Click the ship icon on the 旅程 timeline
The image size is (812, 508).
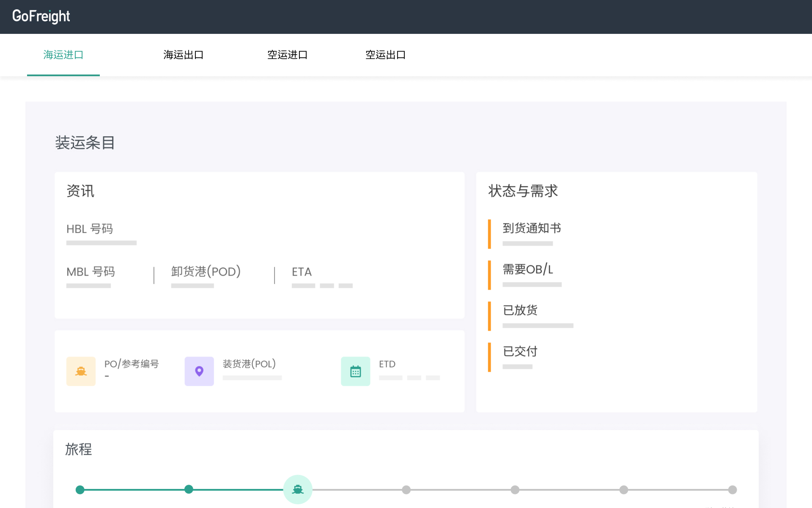point(298,490)
